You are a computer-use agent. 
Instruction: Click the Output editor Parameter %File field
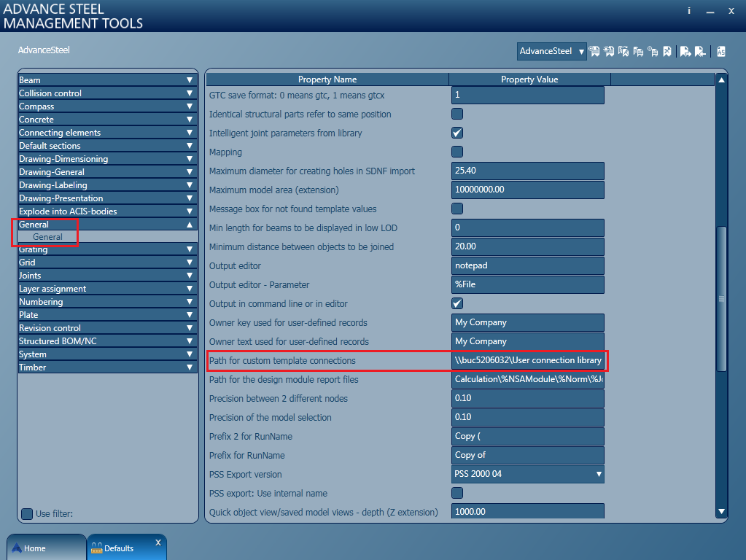[x=528, y=284]
